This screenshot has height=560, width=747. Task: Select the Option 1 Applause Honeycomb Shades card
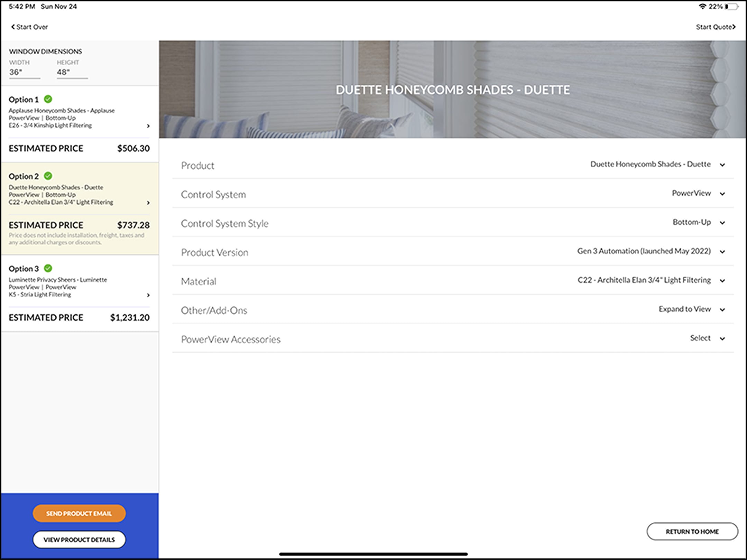(80, 124)
